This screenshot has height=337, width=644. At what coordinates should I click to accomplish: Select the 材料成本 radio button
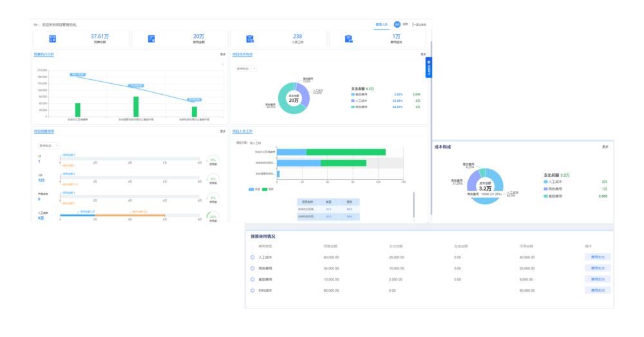coord(253,291)
